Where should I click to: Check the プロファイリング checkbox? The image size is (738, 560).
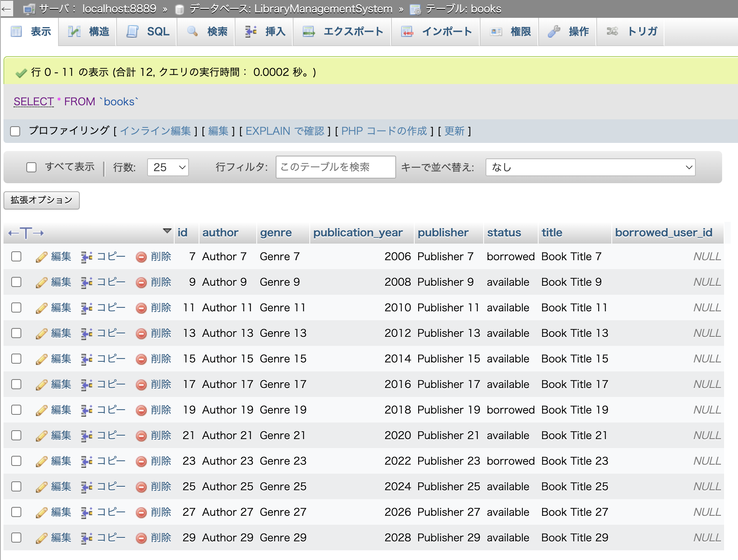tap(15, 131)
